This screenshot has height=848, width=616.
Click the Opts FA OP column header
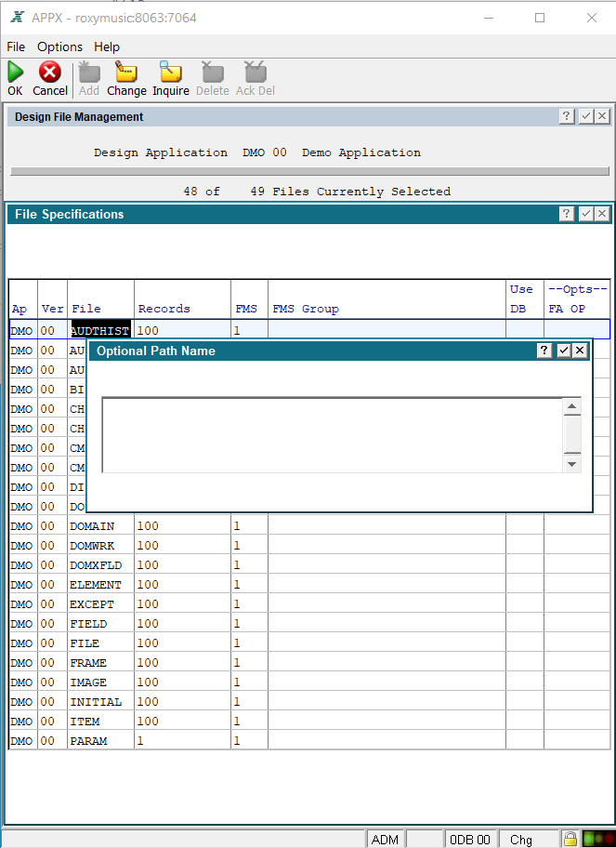pyautogui.click(x=577, y=298)
